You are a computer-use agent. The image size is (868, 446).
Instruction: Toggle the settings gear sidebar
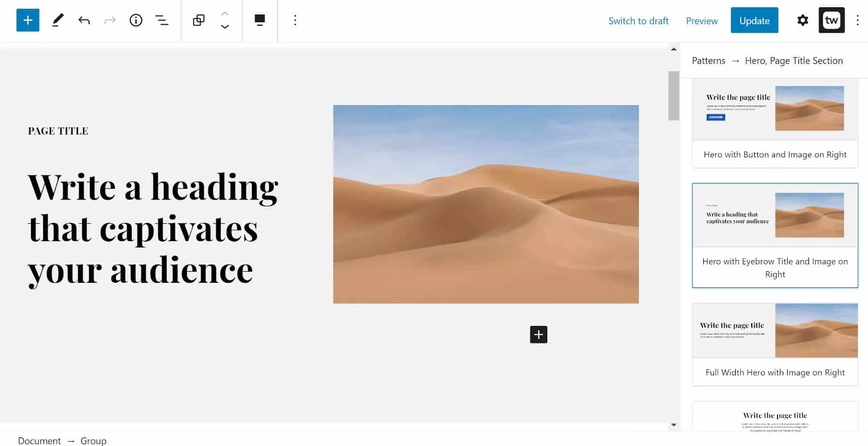803,20
